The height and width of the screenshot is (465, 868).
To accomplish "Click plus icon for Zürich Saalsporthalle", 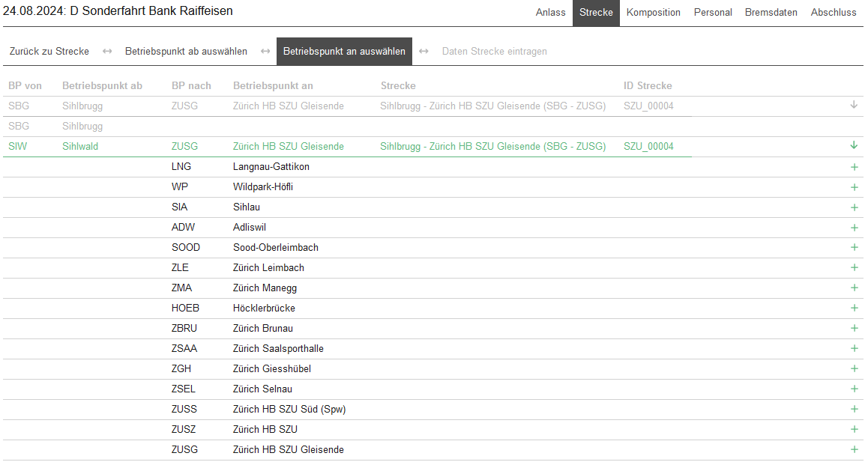I will (x=854, y=349).
